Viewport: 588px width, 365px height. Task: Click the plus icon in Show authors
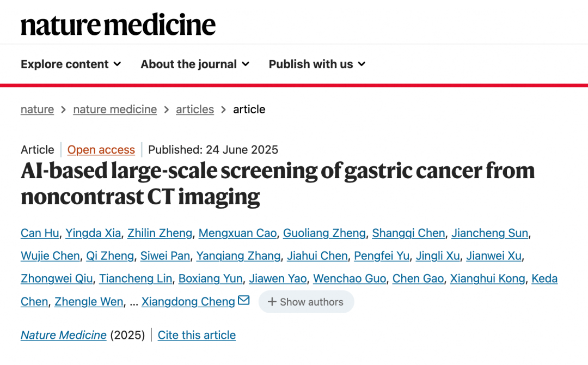coord(272,302)
